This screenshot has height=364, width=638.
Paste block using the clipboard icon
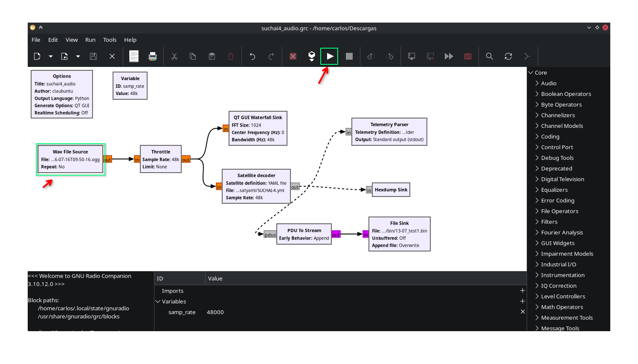point(212,56)
